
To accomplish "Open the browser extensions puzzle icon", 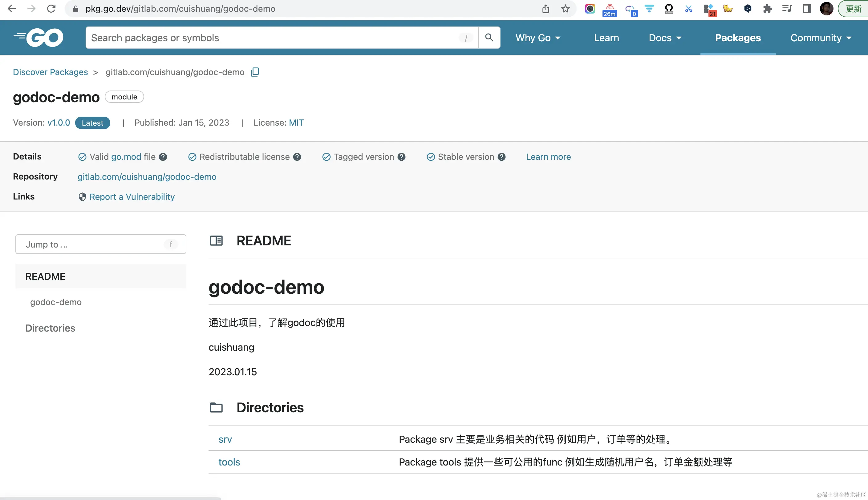I will point(767,9).
